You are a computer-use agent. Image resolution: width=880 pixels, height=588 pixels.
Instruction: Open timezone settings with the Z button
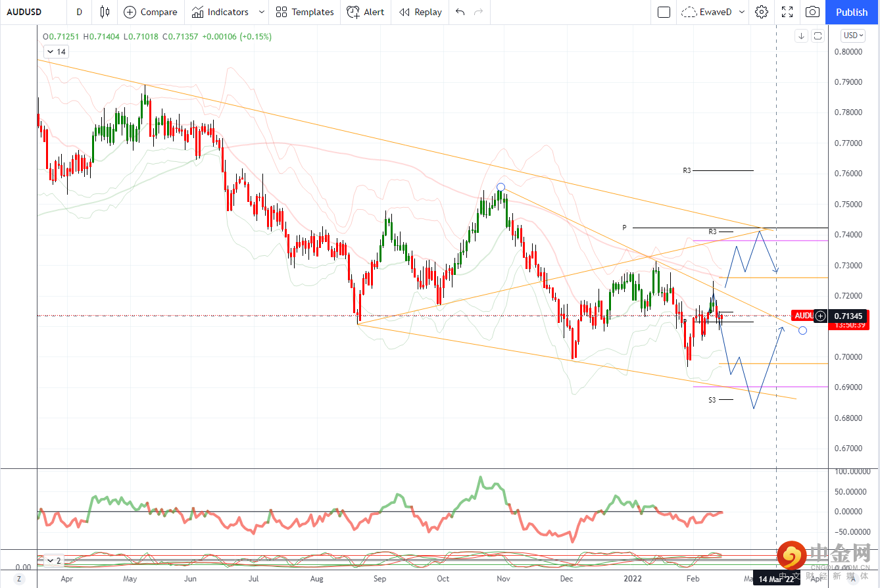tap(19, 579)
